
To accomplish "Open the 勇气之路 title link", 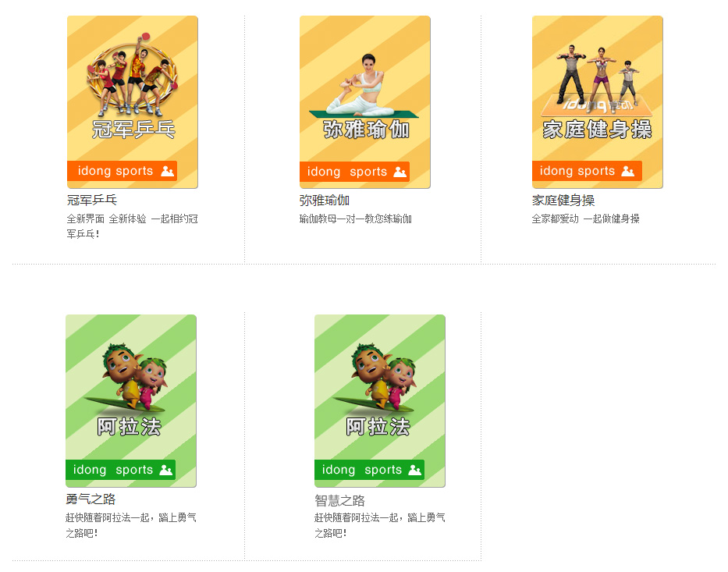I will (91, 499).
